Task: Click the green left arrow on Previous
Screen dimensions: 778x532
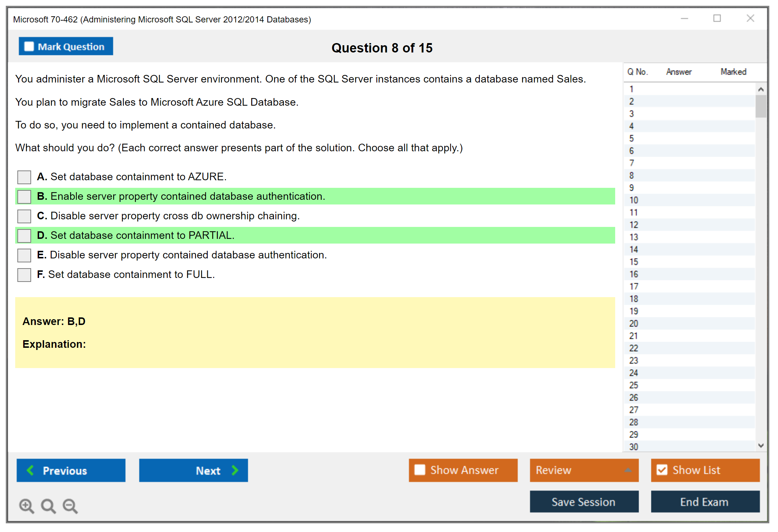Action: pyautogui.click(x=30, y=470)
